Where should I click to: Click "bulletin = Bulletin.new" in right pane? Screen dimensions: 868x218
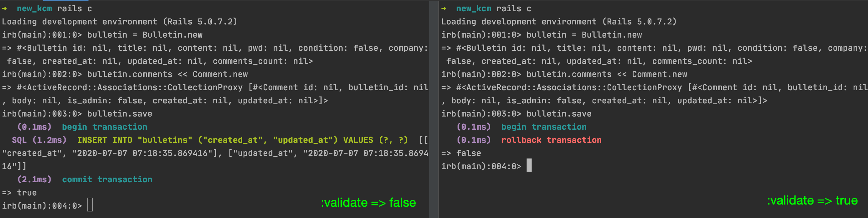pos(584,35)
